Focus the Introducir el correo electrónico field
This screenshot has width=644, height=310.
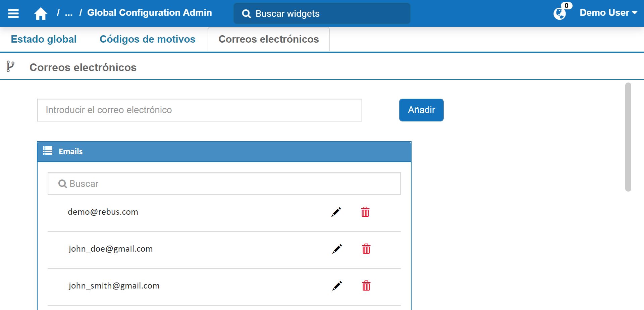pyautogui.click(x=199, y=110)
